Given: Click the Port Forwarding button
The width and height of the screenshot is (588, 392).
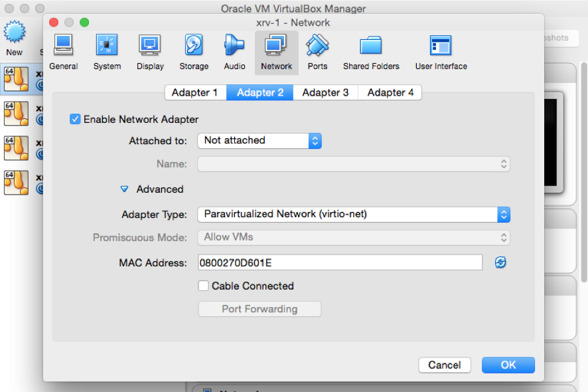Looking at the screenshot, I should [259, 309].
